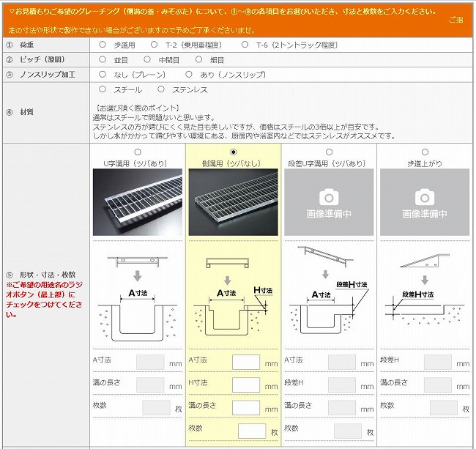Select なし (プレーン) non-slip option
Viewport: 476px width, 449px height.
click(103, 74)
